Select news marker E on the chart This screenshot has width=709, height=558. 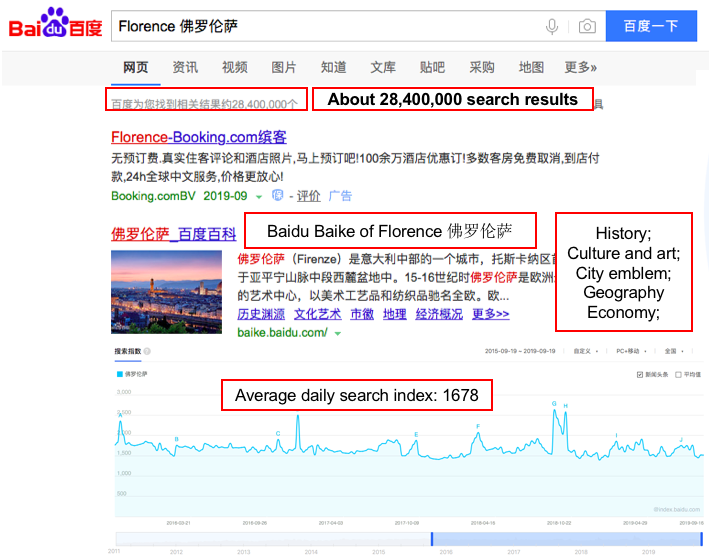pos(416,434)
